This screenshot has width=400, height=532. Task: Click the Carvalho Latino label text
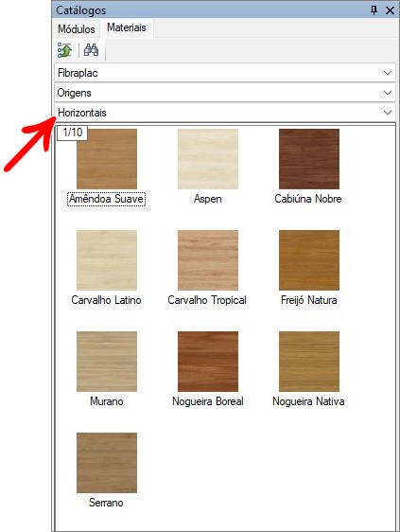(106, 300)
